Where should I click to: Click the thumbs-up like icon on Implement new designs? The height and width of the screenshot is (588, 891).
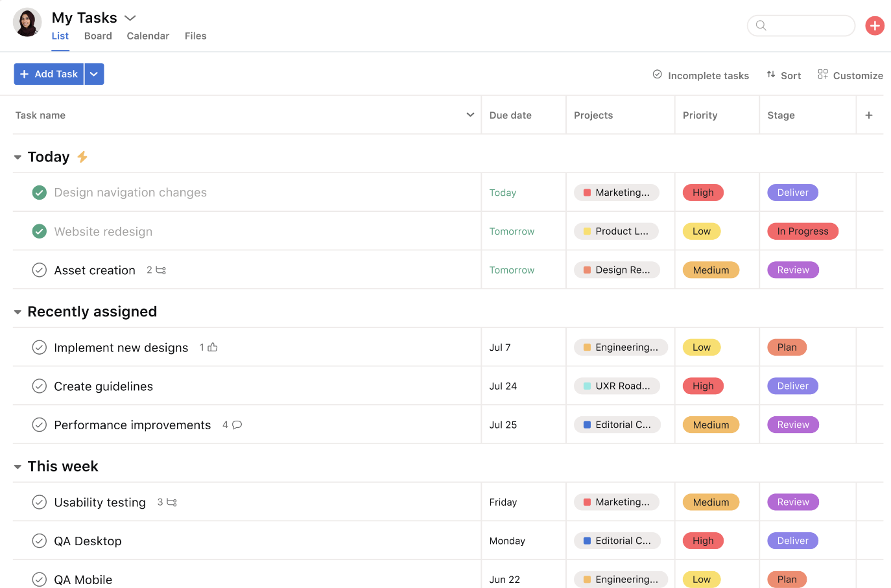click(213, 347)
